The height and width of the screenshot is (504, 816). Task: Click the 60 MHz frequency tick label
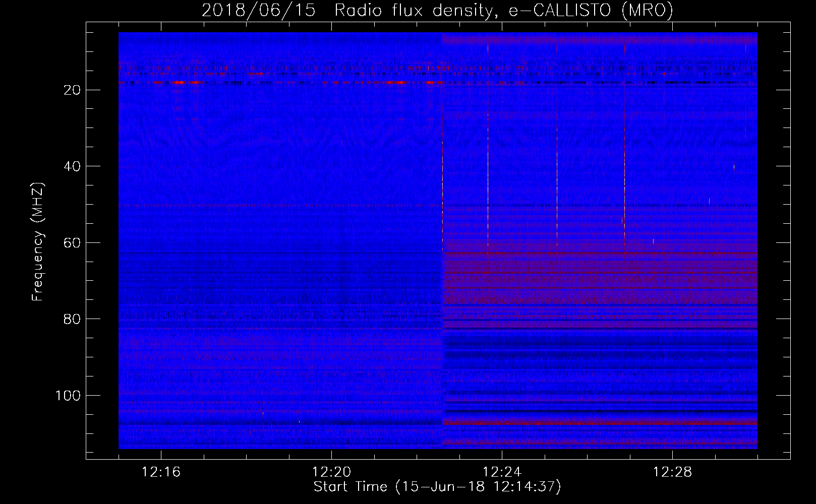point(73,243)
